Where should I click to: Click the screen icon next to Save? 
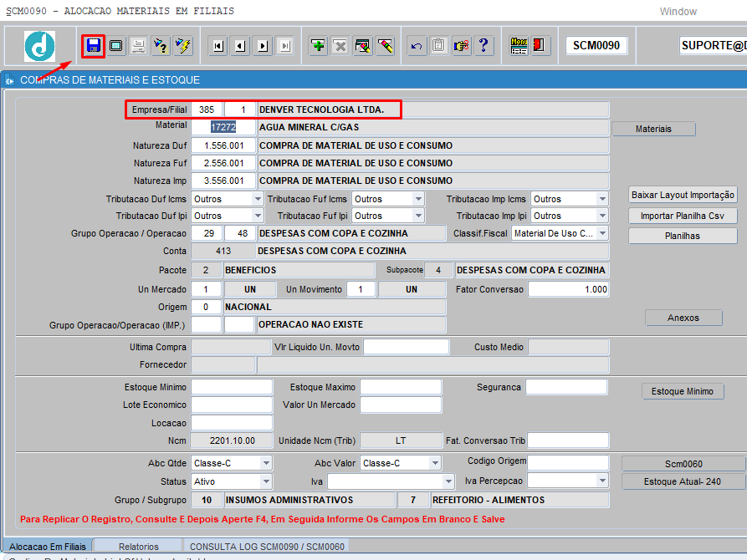[115, 46]
